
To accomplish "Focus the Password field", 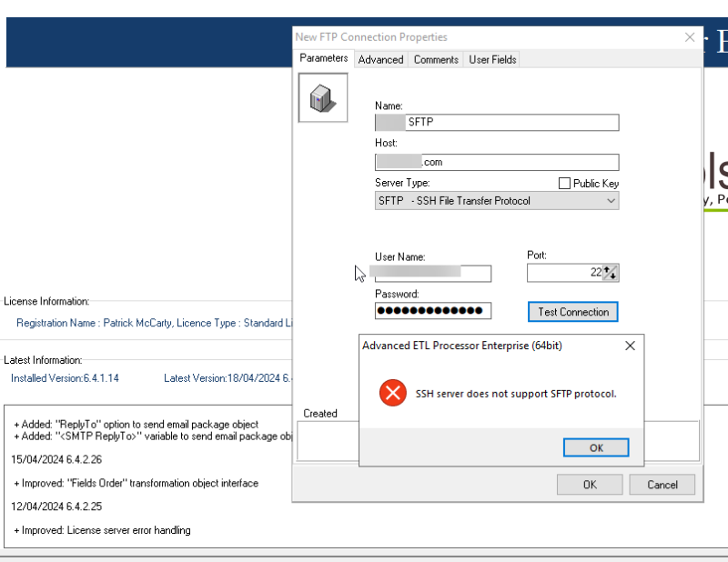I will click(x=433, y=310).
